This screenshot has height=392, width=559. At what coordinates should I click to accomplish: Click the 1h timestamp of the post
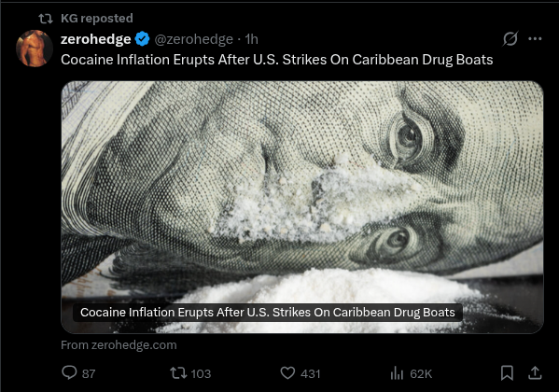coord(251,39)
